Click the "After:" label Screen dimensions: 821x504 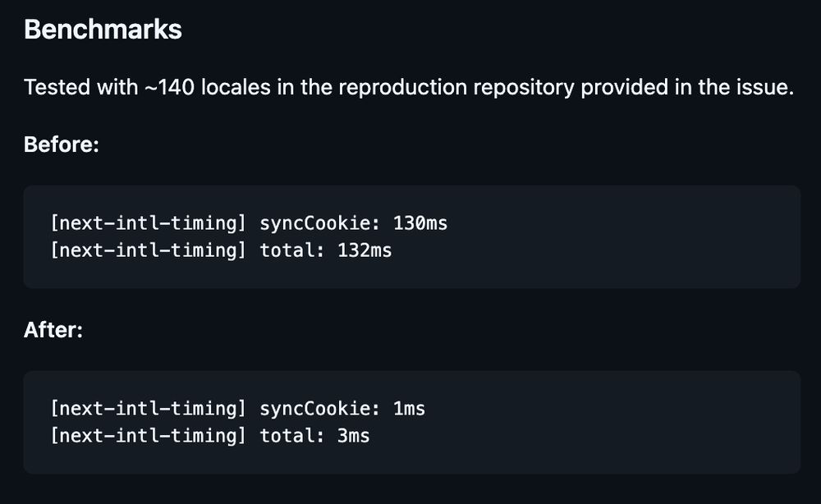coord(53,330)
